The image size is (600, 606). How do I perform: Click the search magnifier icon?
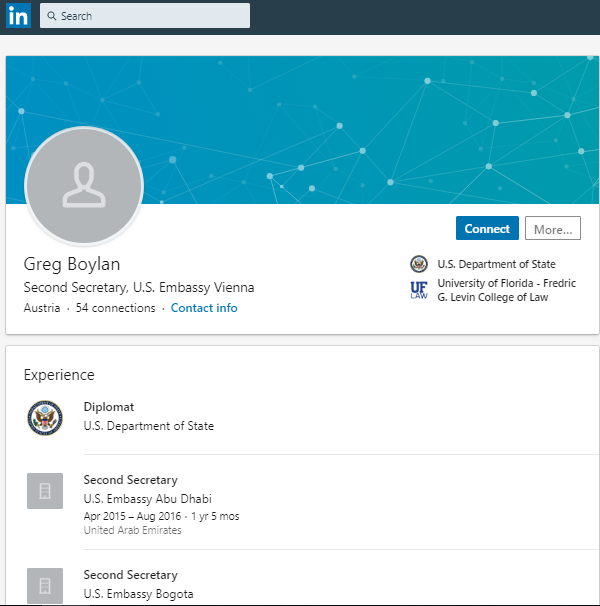tap(52, 16)
